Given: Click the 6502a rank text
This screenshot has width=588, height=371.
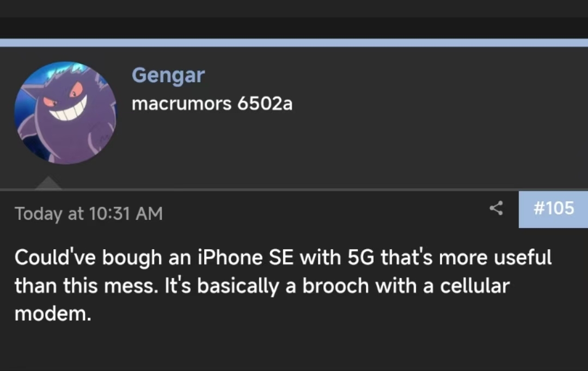Looking at the screenshot, I should tap(265, 103).
